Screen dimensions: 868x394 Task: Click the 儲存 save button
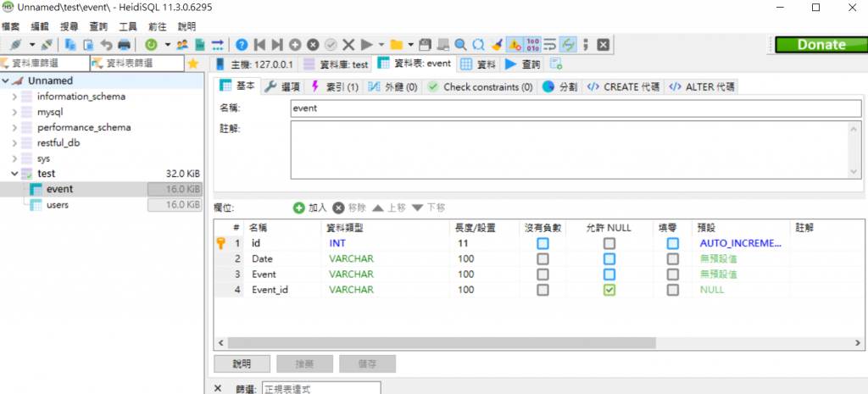368,363
